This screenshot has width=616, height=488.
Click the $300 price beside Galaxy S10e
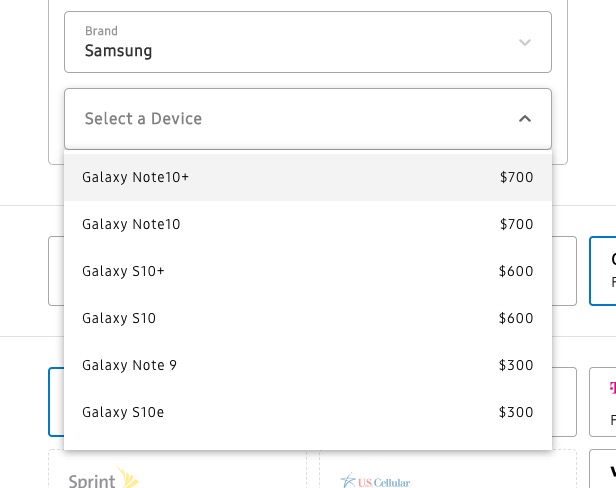[x=516, y=412]
